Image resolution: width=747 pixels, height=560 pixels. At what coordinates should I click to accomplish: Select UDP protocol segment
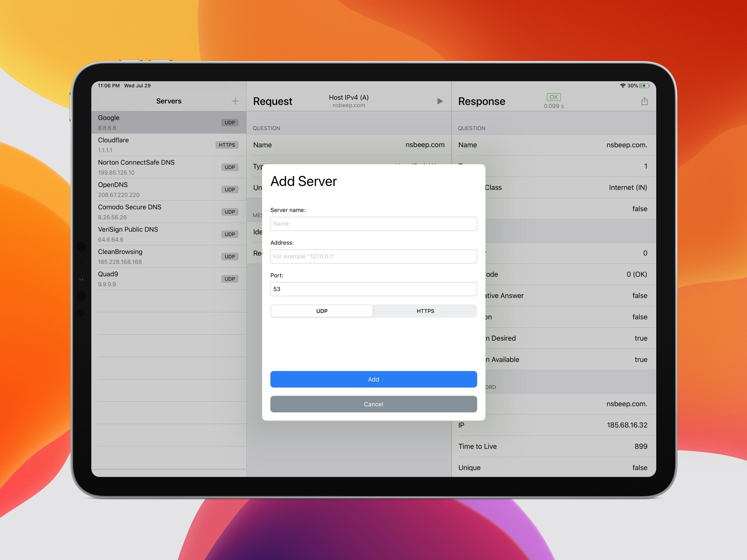[x=322, y=311]
